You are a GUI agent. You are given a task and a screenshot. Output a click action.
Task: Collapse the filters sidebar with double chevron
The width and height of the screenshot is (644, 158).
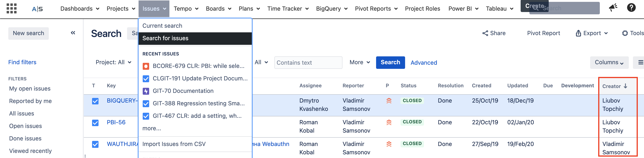(x=73, y=33)
